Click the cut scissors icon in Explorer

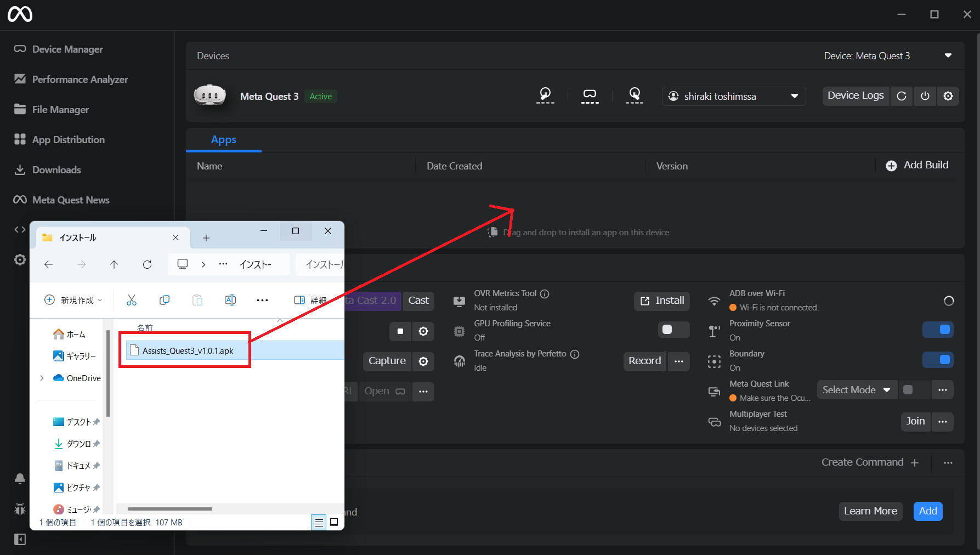coord(131,300)
